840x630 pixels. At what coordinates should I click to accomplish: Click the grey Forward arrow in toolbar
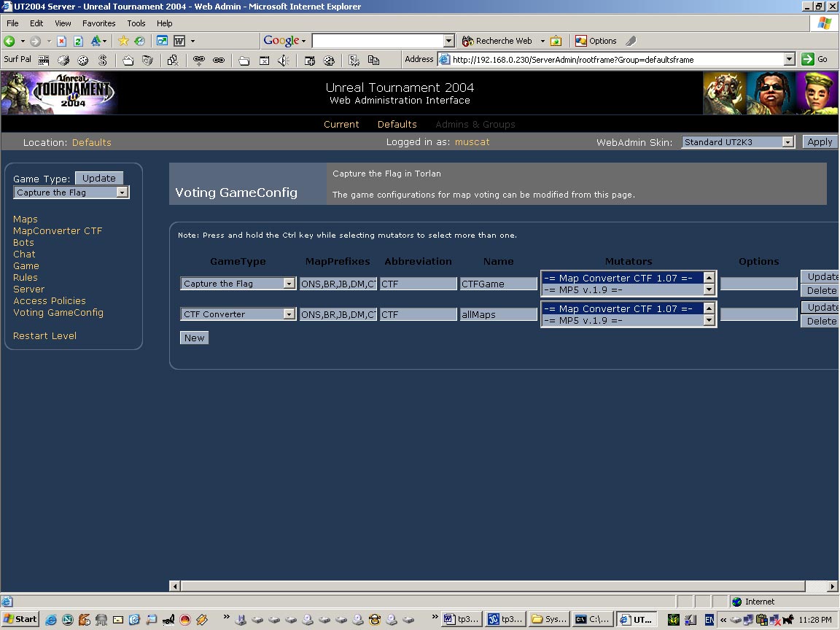(x=35, y=41)
